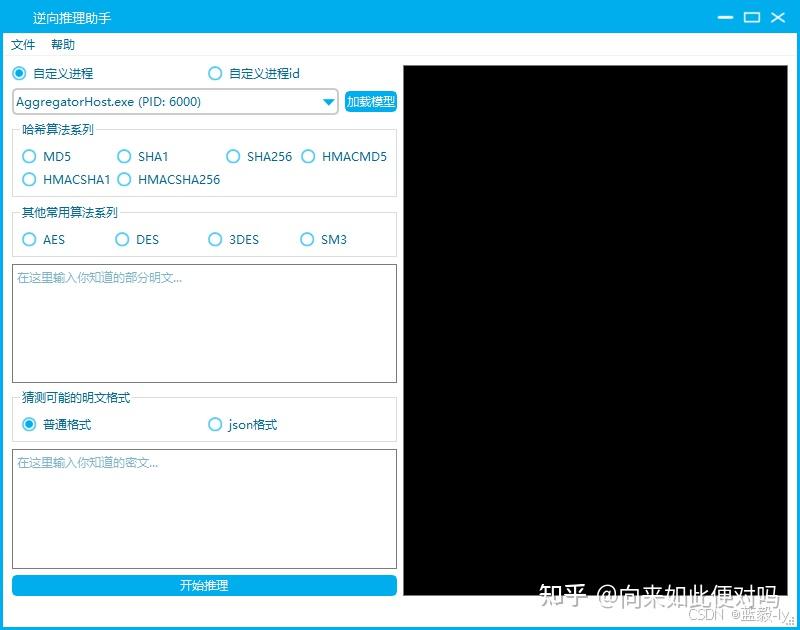Viewport: 800px width, 630px height.
Task: Open the 文件 menu
Action: coord(23,44)
